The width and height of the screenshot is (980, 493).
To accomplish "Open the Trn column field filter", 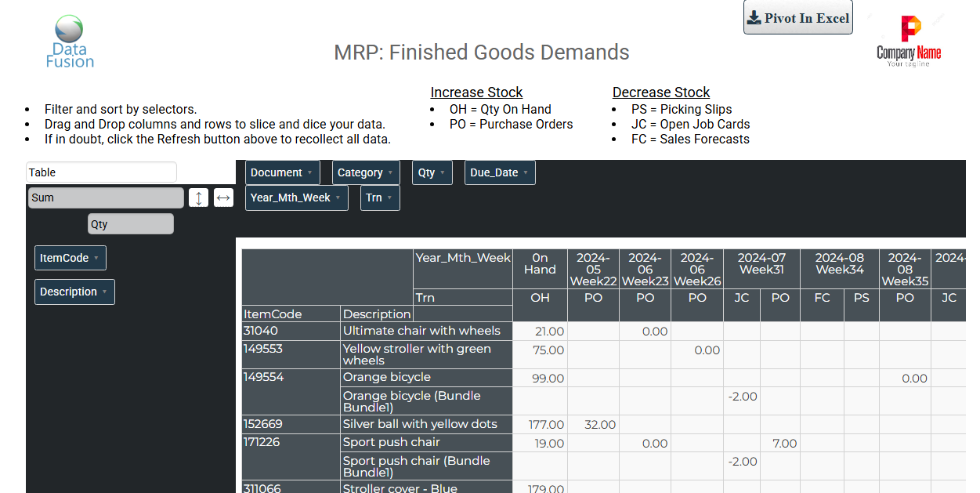I will coord(380,198).
